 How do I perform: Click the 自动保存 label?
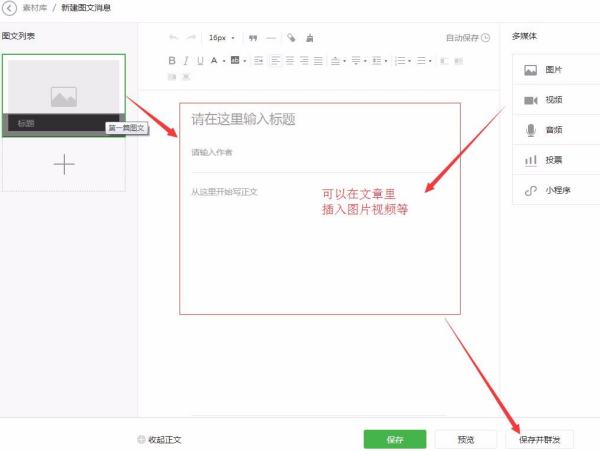(462, 37)
